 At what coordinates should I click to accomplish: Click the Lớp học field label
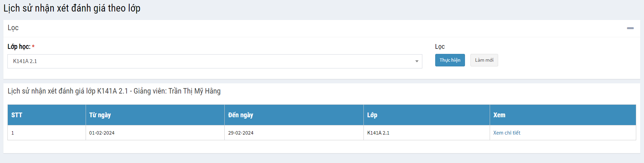[19, 47]
